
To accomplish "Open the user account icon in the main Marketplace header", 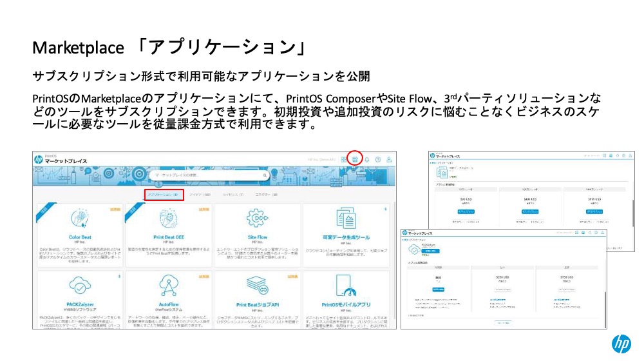I will pos(389,159).
